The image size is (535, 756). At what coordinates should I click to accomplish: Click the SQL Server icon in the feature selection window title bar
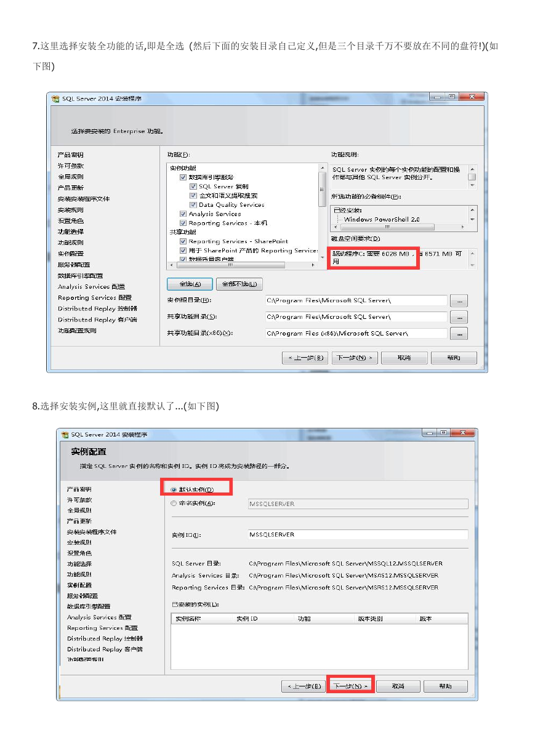(x=55, y=99)
